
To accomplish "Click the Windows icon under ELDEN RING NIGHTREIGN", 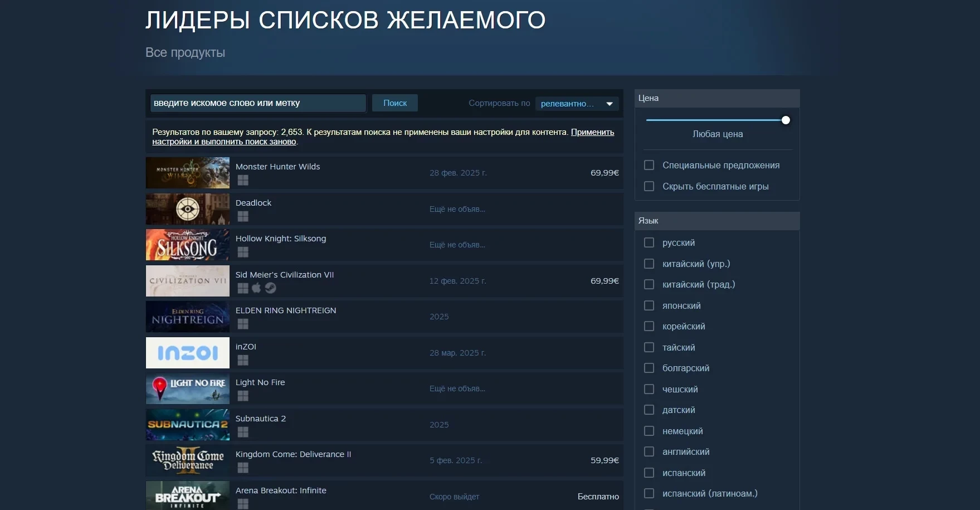I will [x=243, y=324].
